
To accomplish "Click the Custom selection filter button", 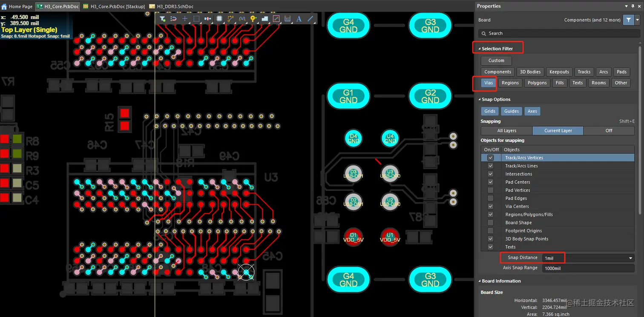I will 496,61.
